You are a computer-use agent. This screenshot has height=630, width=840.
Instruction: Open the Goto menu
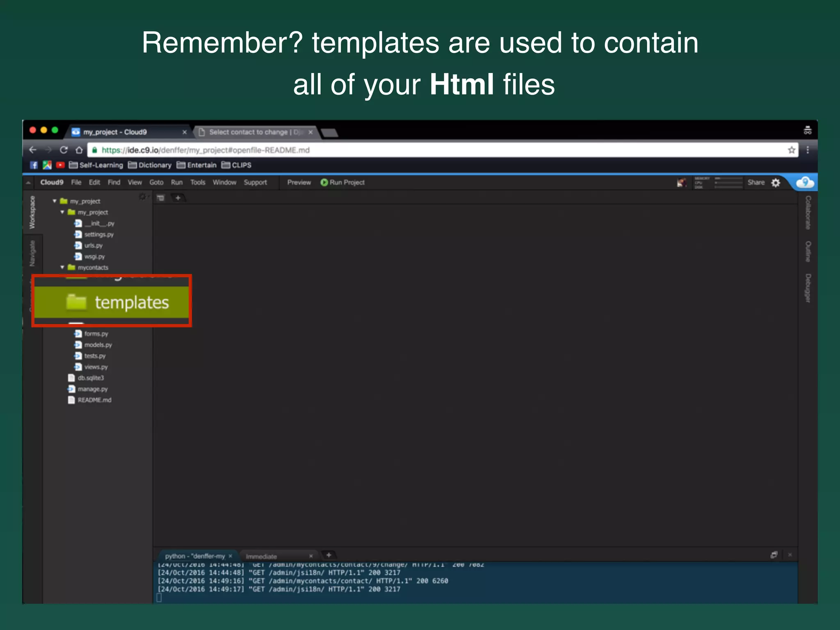(156, 183)
